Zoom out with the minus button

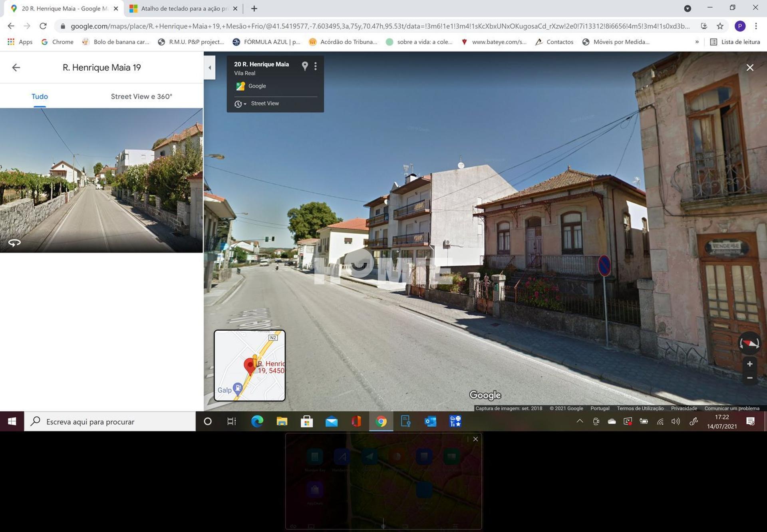point(749,378)
